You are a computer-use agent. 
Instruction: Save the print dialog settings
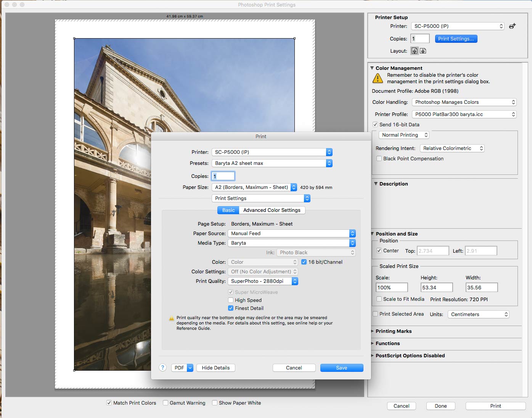342,368
